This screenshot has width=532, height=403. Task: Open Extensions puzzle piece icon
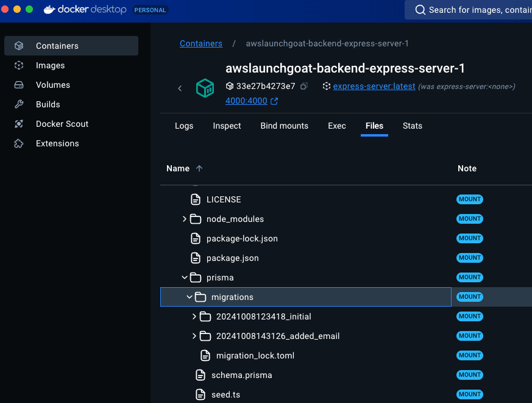(19, 143)
